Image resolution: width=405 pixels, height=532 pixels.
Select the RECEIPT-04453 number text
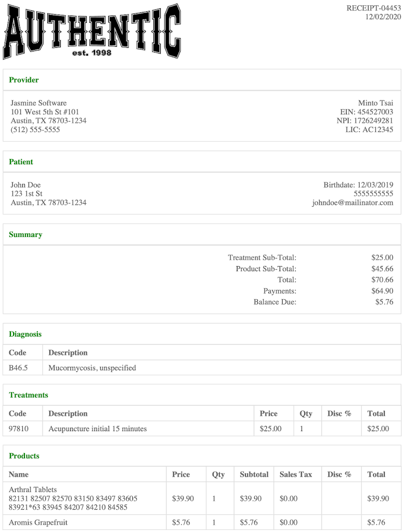[373, 8]
